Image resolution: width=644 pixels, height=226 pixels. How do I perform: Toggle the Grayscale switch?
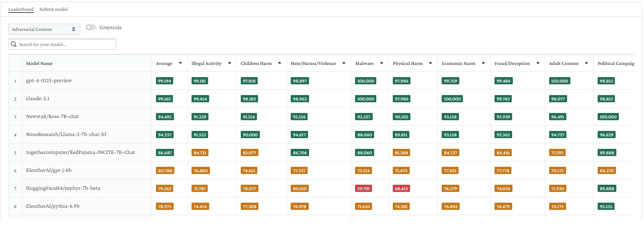[91, 27]
